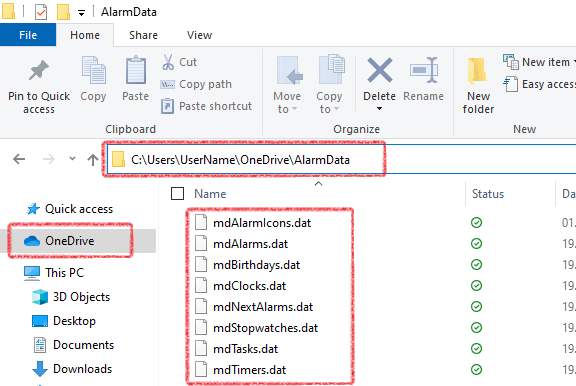The height and width of the screenshot is (386, 576).
Task: Click the Copy path icon
Action: coord(168,84)
